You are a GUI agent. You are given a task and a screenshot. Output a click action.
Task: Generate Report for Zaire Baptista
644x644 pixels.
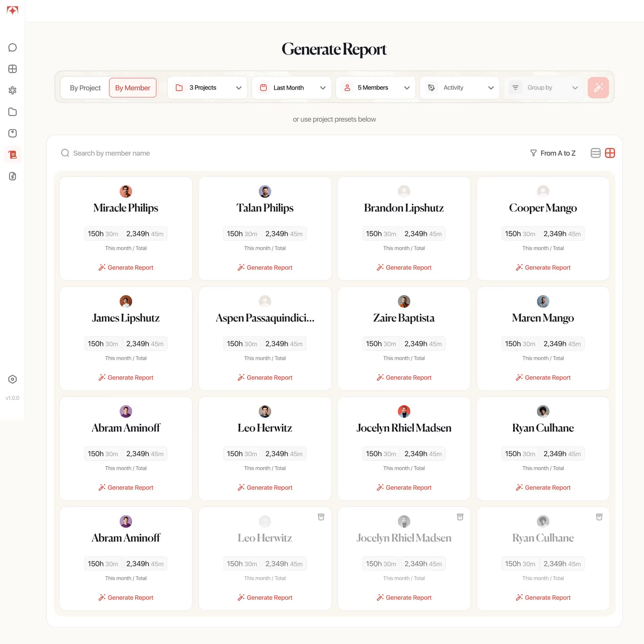click(404, 377)
